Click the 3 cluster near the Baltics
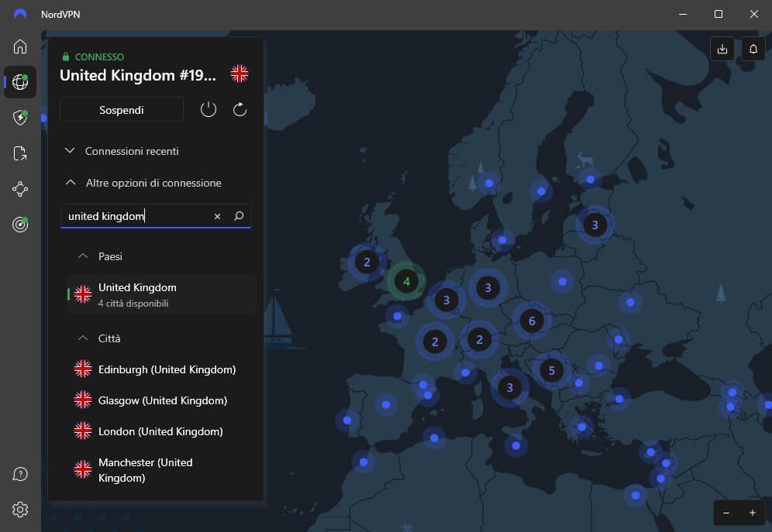 pyautogui.click(x=595, y=225)
